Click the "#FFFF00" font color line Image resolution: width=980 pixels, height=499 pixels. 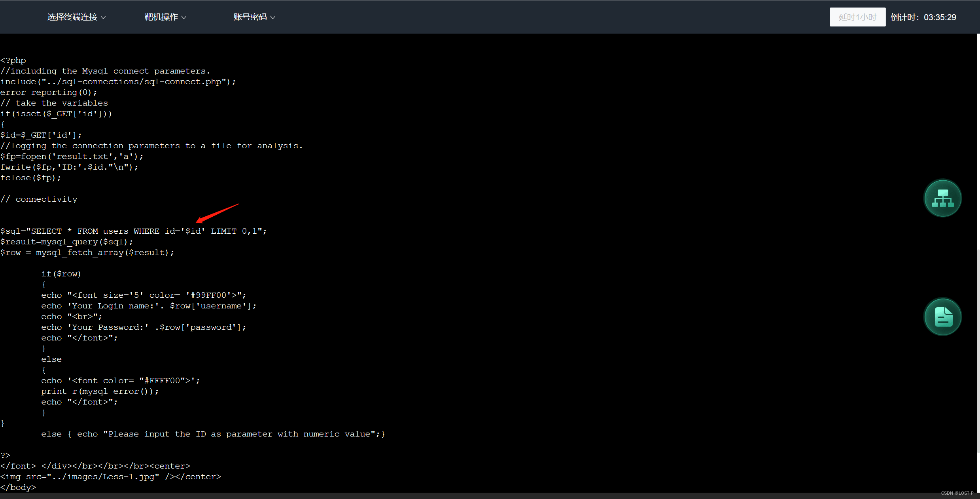point(121,380)
